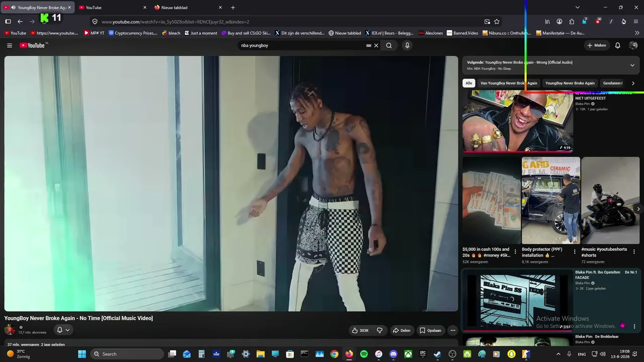Screen dimensions: 644x362
Task: Open the YoungBoy channel avatar
Action: [x=10, y=330]
